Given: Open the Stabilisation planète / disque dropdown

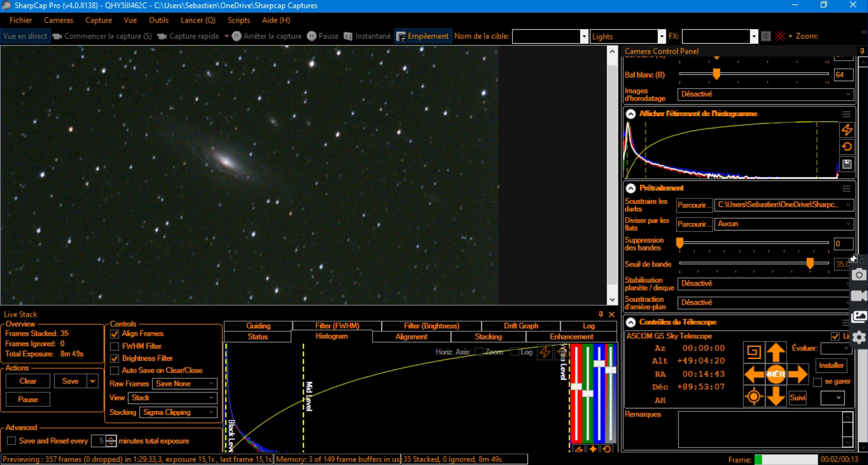Looking at the screenshot, I should (765, 284).
